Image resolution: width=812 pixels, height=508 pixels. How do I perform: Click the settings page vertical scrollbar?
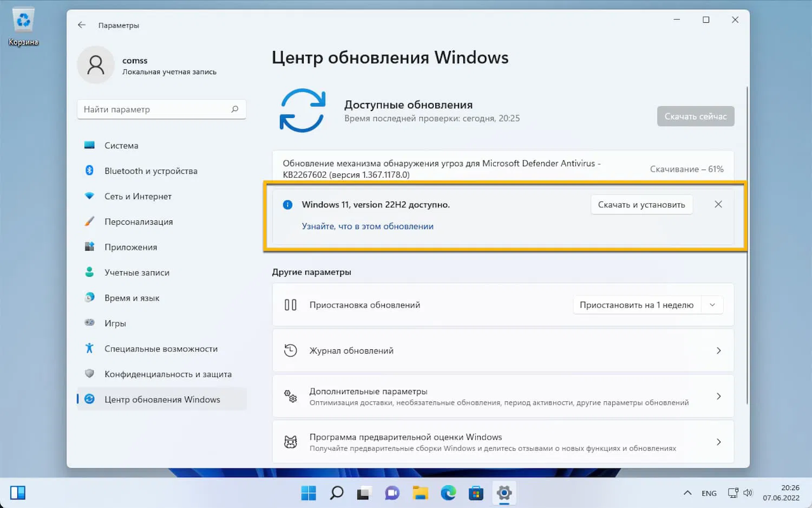747,245
